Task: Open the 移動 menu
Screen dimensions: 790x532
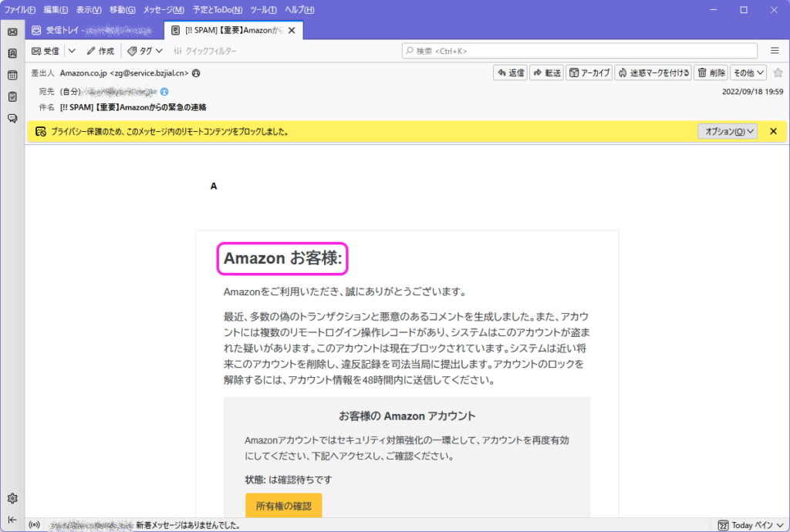Action: [123, 9]
